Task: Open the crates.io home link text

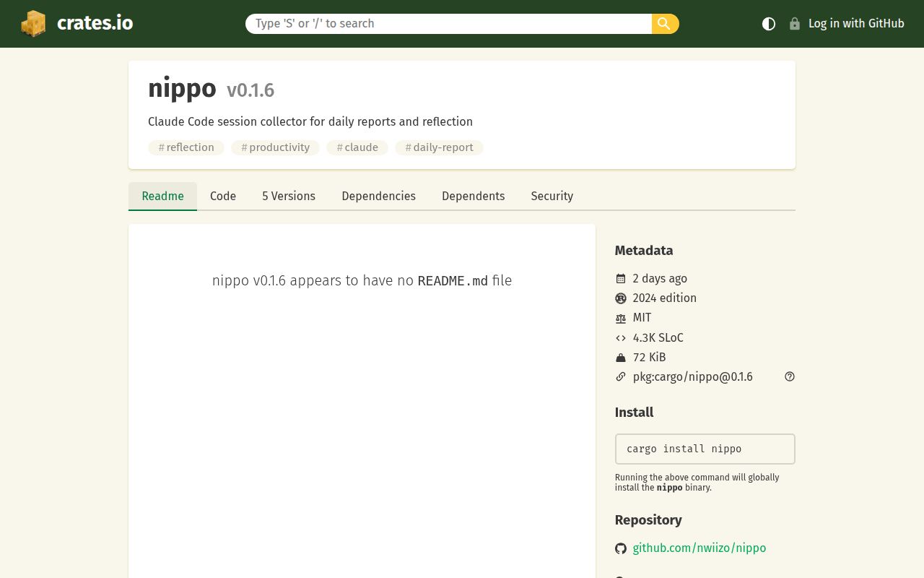Action: tap(95, 23)
